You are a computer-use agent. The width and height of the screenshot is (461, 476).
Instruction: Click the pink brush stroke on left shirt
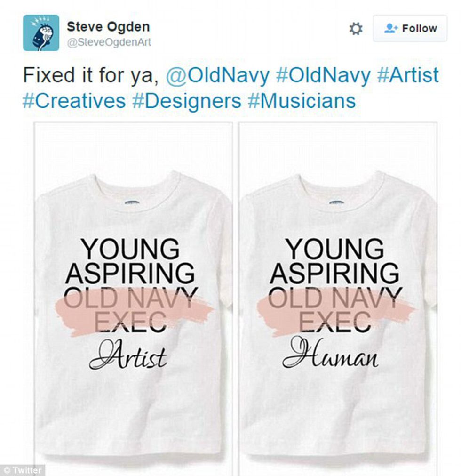[x=134, y=313]
